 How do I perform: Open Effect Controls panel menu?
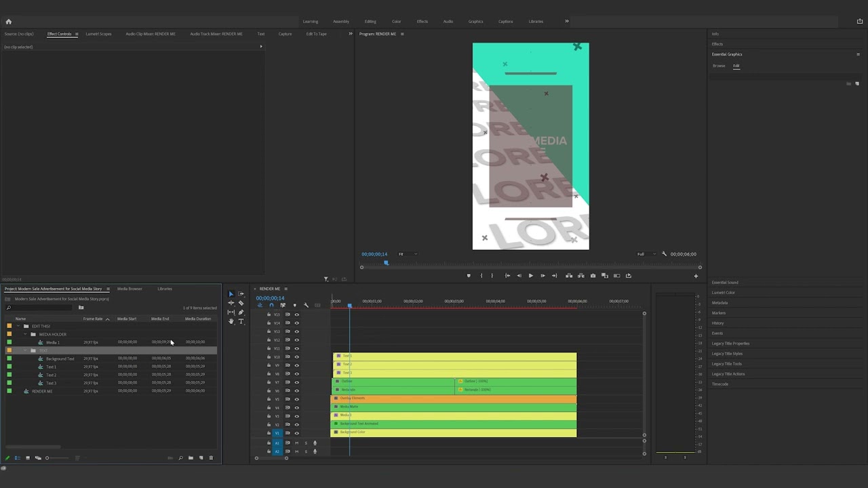[77, 34]
